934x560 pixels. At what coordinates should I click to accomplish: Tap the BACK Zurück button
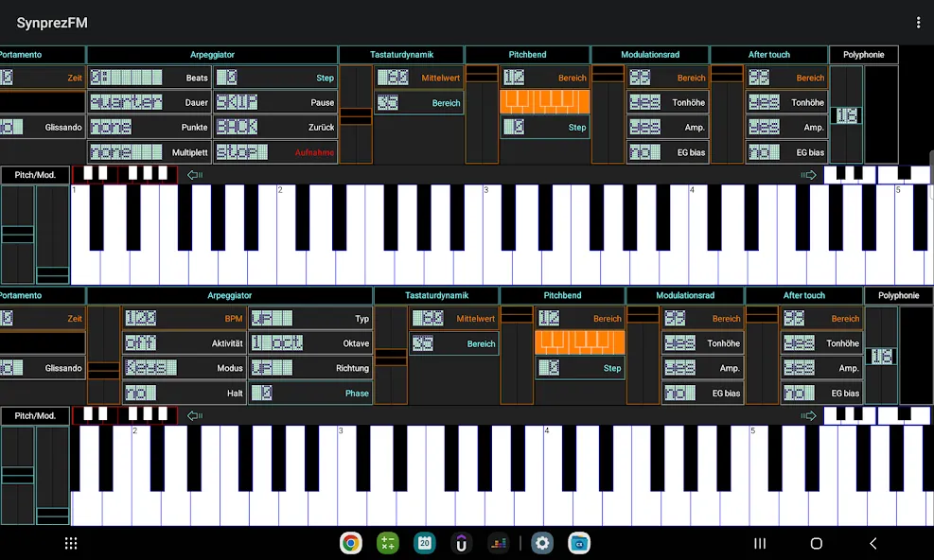pos(275,127)
